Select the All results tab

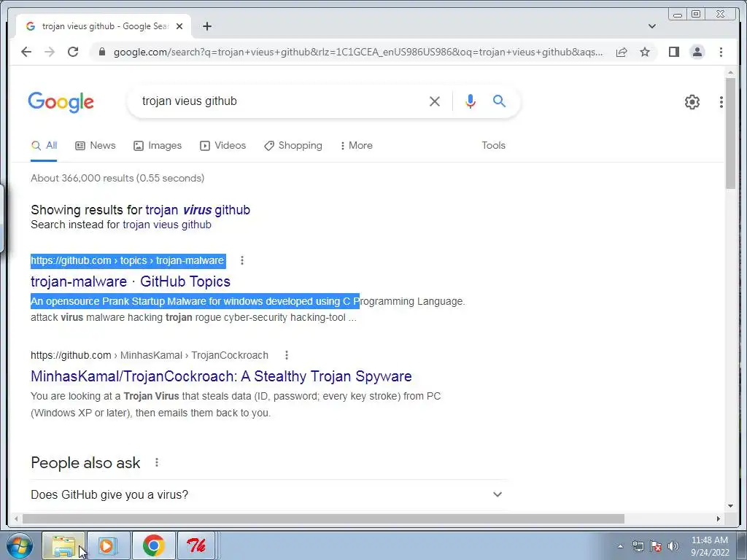[x=44, y=146]
